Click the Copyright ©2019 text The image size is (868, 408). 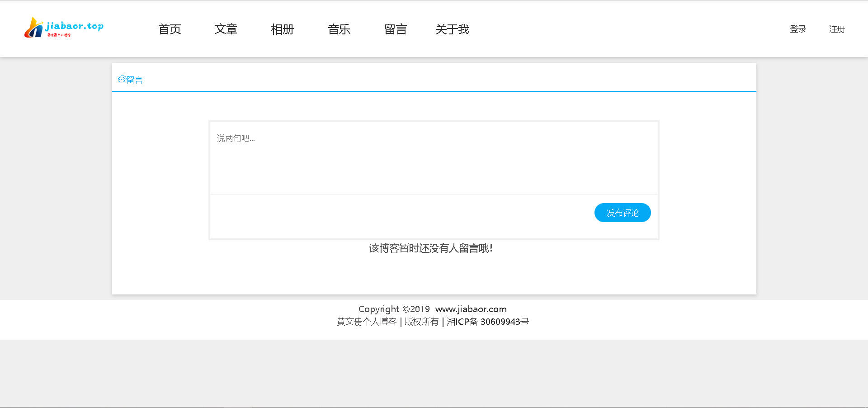pos(394,309)
